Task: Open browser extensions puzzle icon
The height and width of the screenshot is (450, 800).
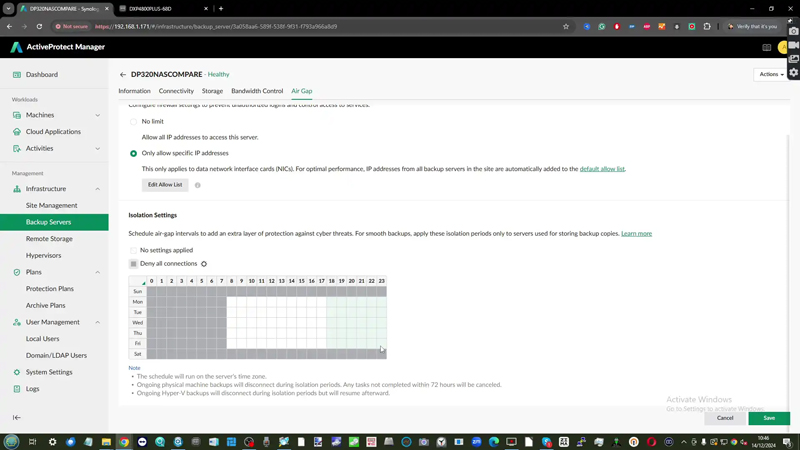Action: (707, 27)
